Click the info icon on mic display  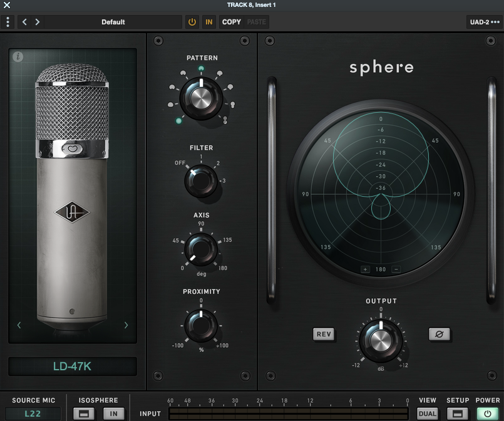click(18, 56)
